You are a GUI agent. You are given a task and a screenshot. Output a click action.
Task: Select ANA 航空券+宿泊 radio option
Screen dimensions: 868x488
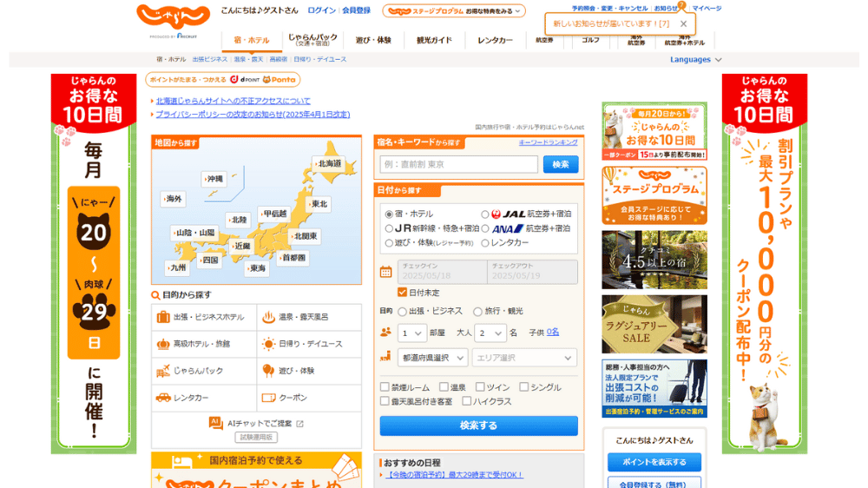pyautogui.click(x=485, y=228)
